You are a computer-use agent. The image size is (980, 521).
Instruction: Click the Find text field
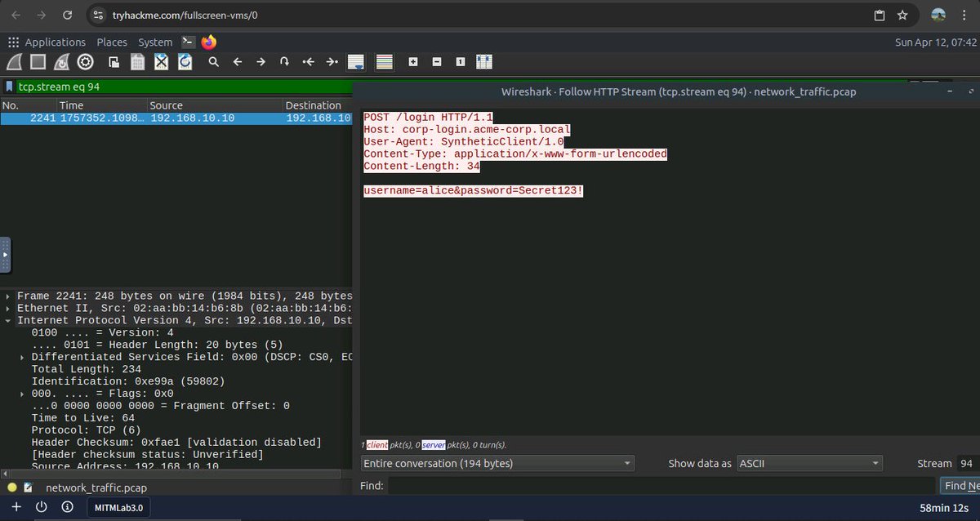click(x=661, y=486)
